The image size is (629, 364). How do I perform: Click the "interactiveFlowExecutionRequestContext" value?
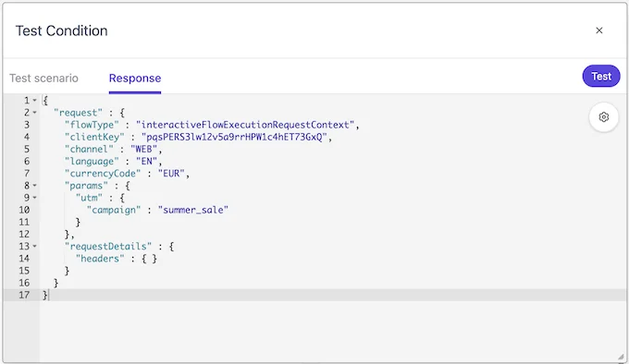tap(245, 125)
